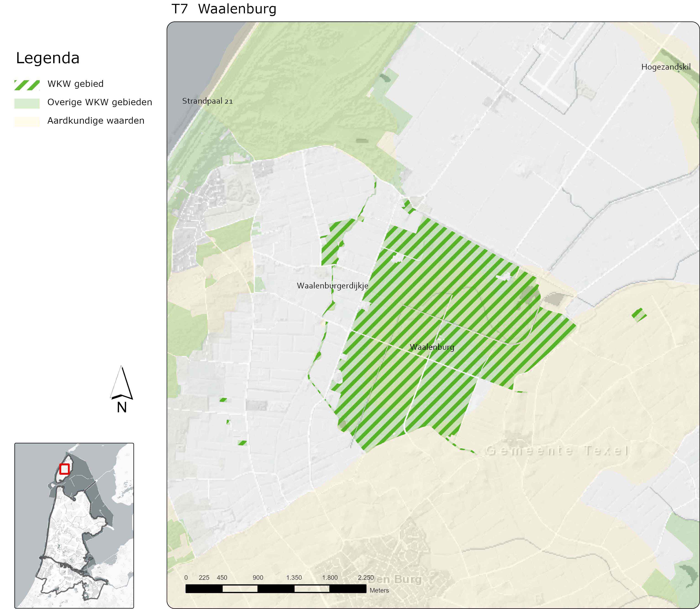Image resolution: width=700 pixels, height=609 pixels.
Task: Click the WKW gebied hatched legend swatch
Action: (x=27, y=85)
